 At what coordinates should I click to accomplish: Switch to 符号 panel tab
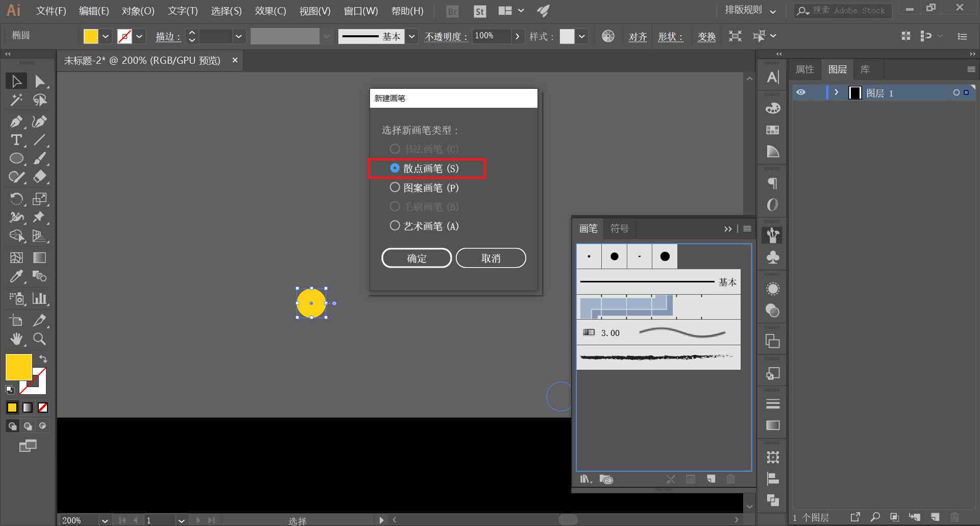pyautogui.click(x=619, y=228)
